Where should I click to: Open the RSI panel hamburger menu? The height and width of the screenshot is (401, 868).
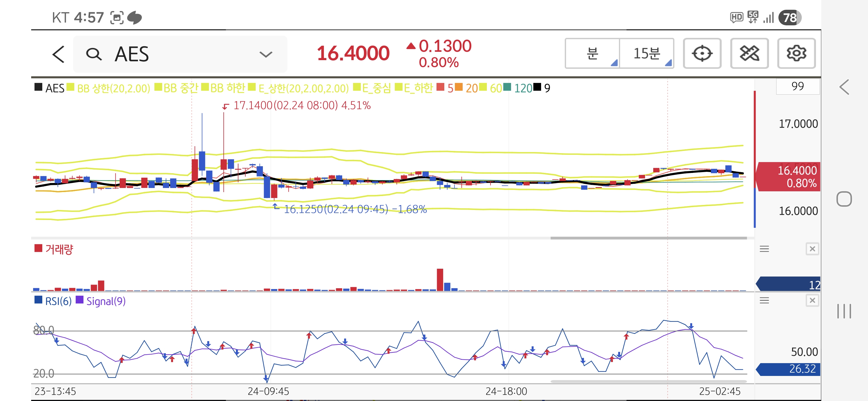tap(764, 300)
